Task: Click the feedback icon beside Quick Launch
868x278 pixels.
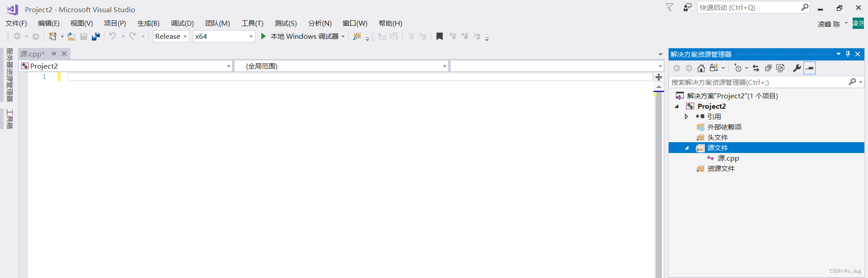Action: pyautogui.click(x=687, y=8)
